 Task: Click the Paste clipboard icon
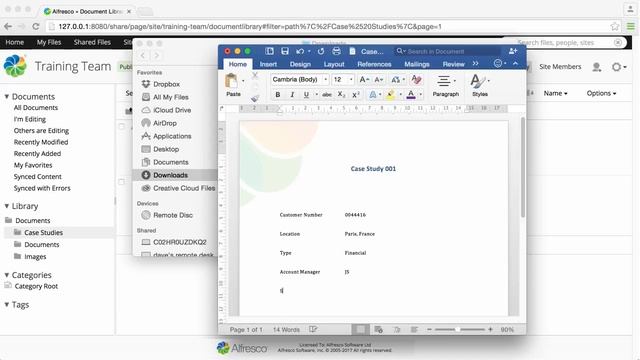click(231, 81)
